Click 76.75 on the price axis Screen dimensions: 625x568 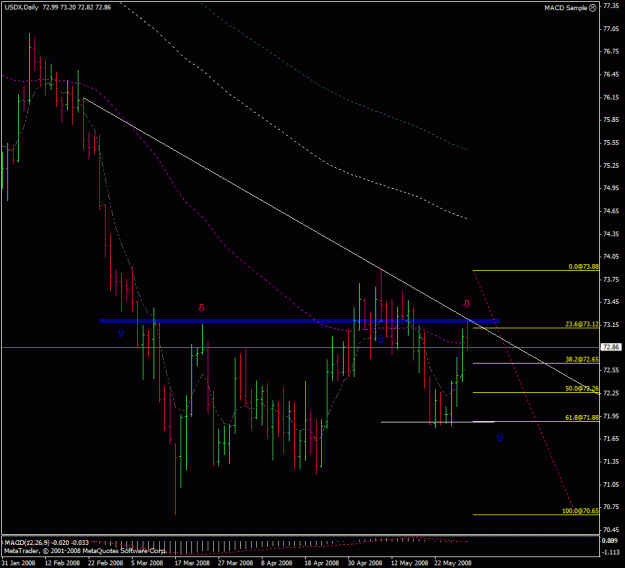(611, 51)
